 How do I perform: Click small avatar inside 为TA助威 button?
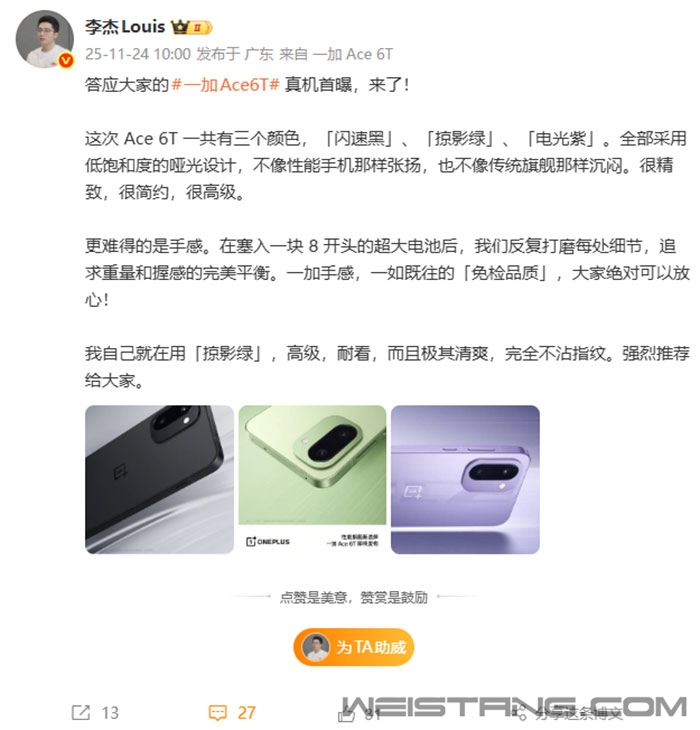[316, 647]
